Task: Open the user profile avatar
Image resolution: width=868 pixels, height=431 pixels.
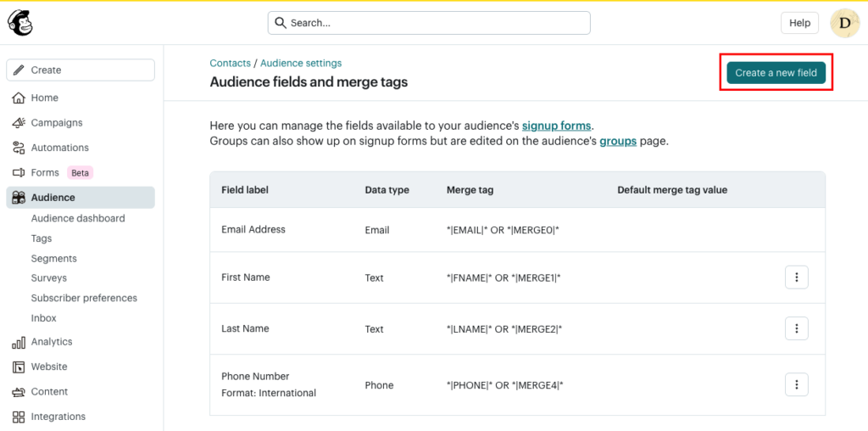Action: (x=844, y=23)
